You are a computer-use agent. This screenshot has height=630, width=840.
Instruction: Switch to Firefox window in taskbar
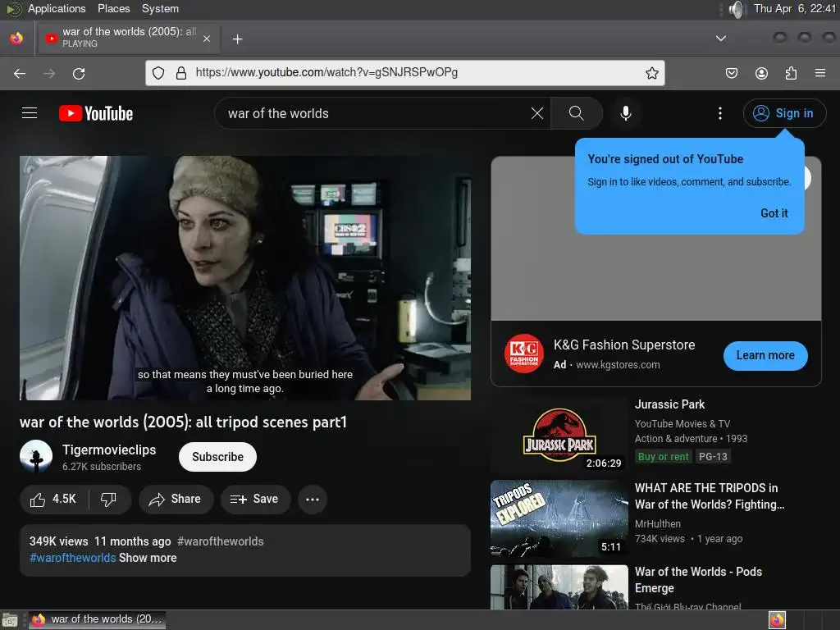pos(97,620)
